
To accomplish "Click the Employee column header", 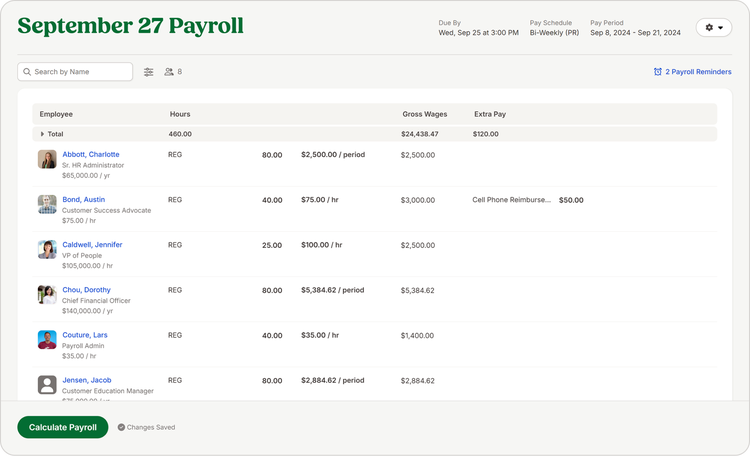I will point(56,114).
